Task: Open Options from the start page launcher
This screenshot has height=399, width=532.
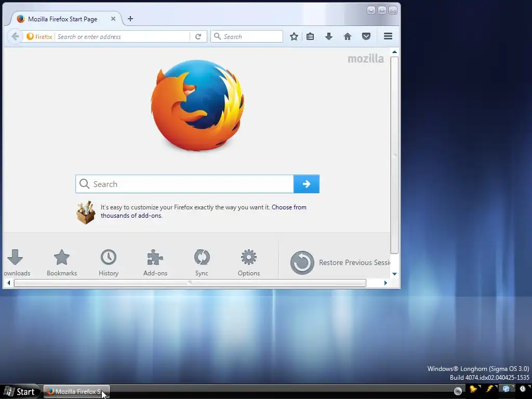Action: [249, 263]
